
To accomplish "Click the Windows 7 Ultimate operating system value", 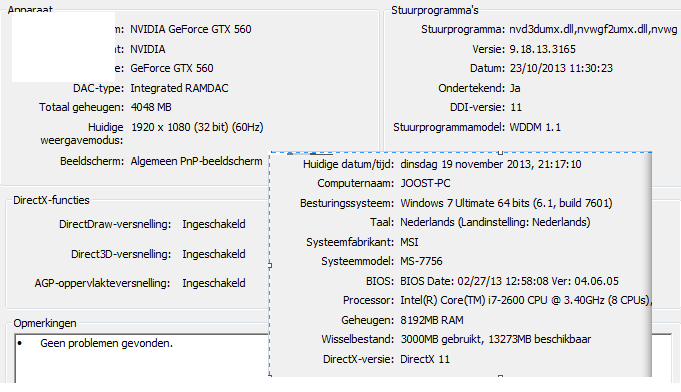I will (506, 203).
